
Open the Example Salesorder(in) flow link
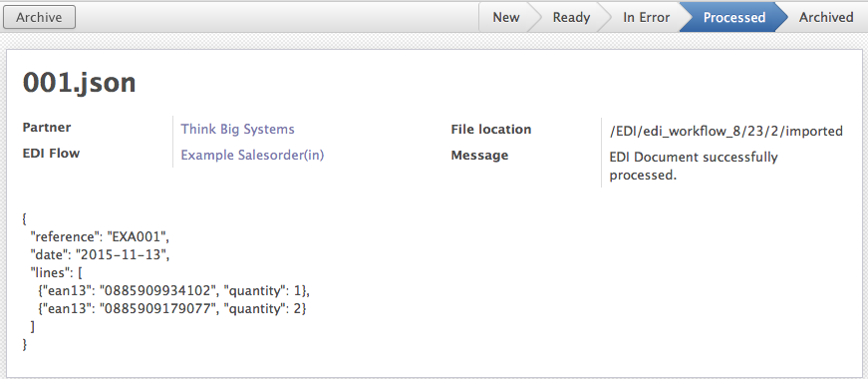252,156
